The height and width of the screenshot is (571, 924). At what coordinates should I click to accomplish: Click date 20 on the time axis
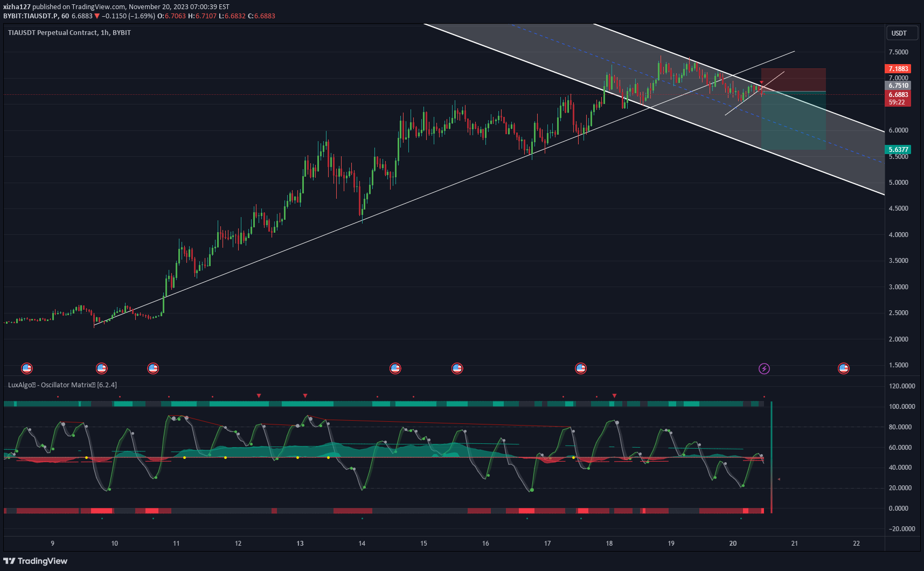[733, 544]
